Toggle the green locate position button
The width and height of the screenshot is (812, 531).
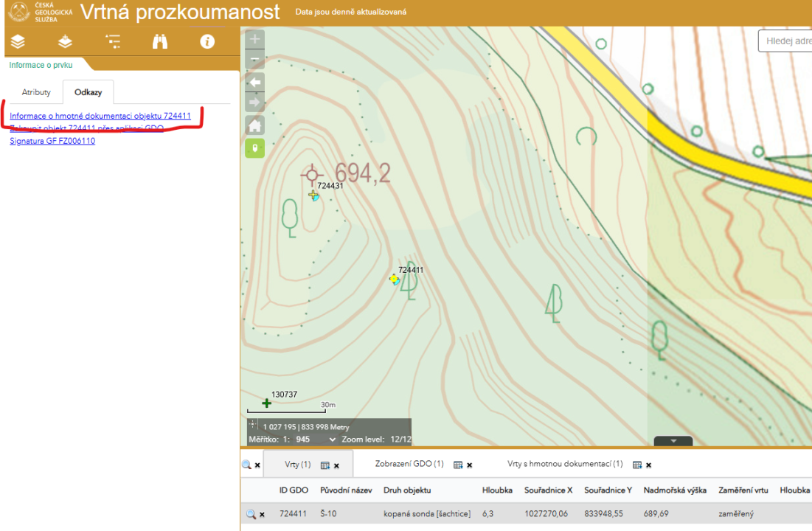pos(254,148)
